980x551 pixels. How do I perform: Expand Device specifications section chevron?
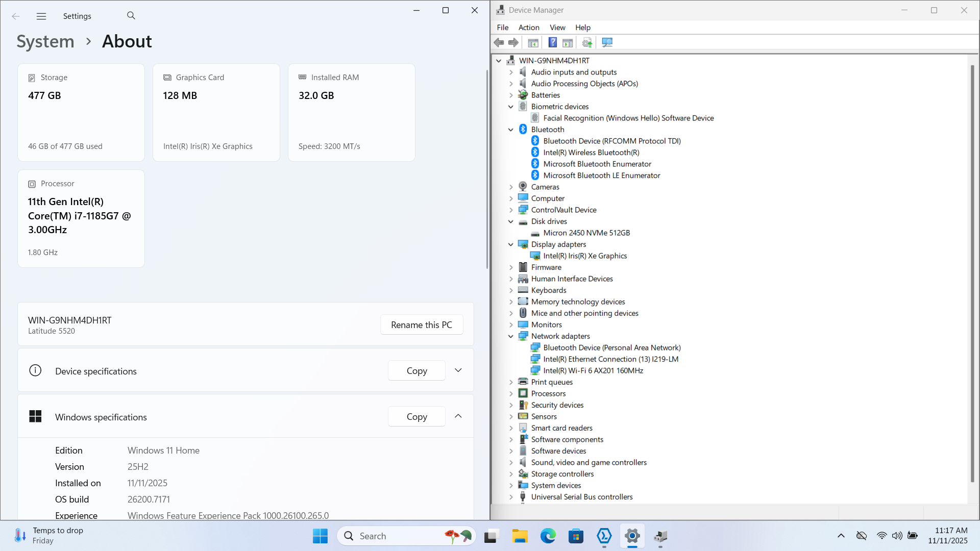click(x=458, y=370)
